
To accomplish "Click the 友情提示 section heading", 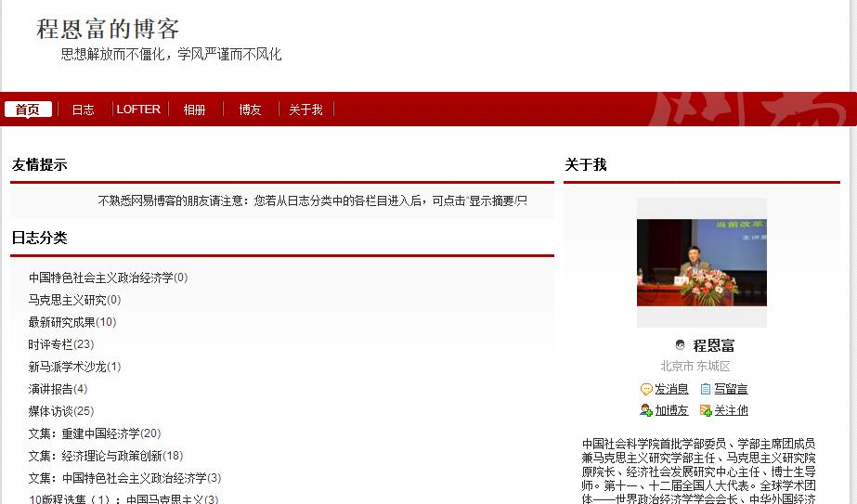I will pos(39,164).
